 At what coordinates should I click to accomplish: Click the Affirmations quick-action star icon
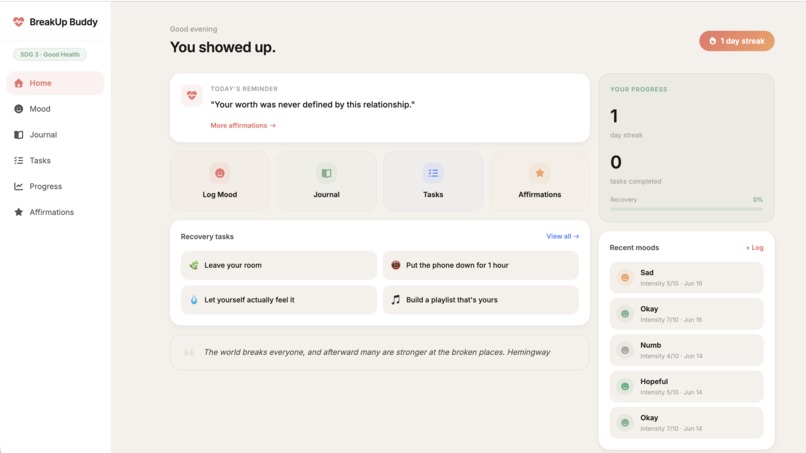point(540,173)
